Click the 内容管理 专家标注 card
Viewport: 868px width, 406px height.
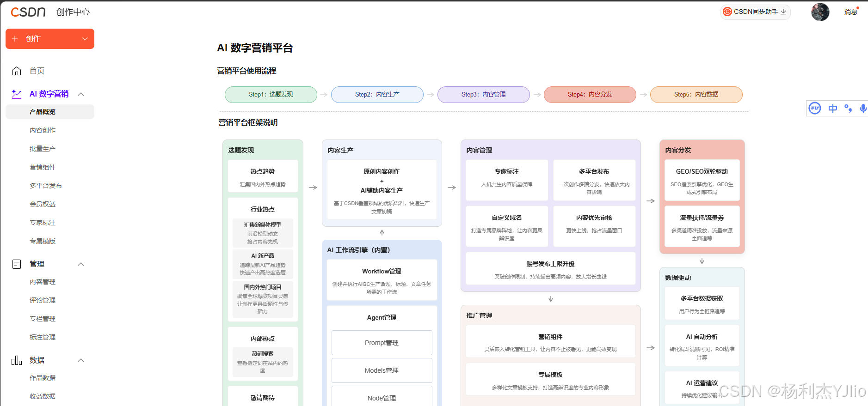507,180
